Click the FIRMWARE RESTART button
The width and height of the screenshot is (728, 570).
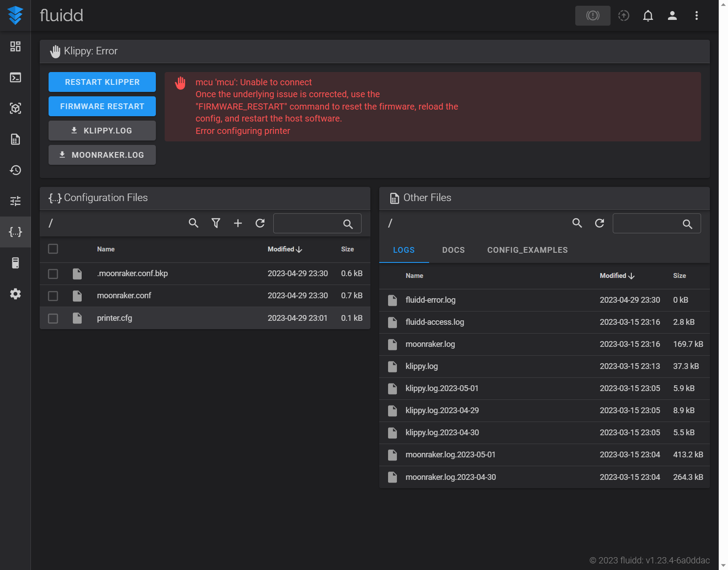[x=102, y=106]
